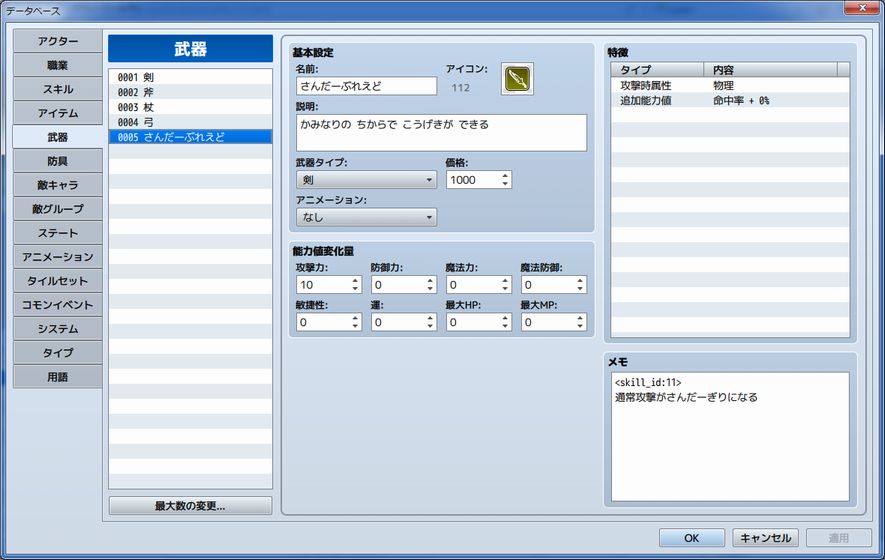
Task: Increase the 価格 value
Action: pos(505,176)
